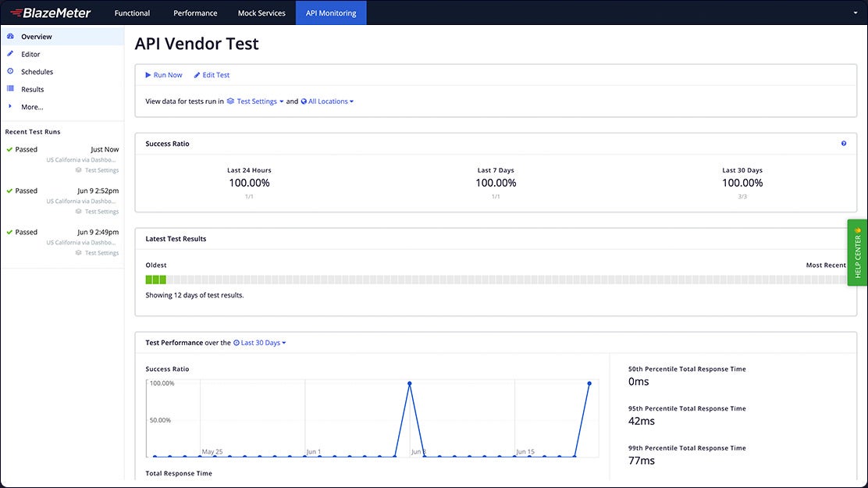Click Test Settings icon under Jun 9 2:49pm run
This screenshot has height=488, width=868.
click(79, 252)
